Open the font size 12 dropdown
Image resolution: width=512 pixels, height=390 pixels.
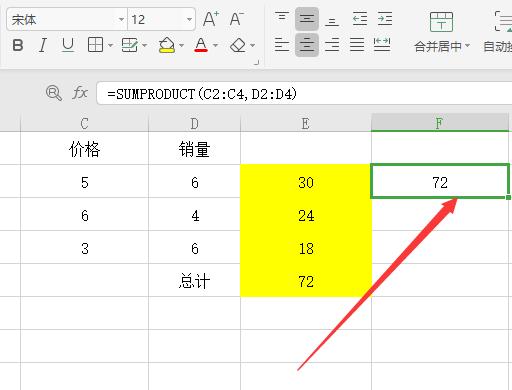coord(189,19)
